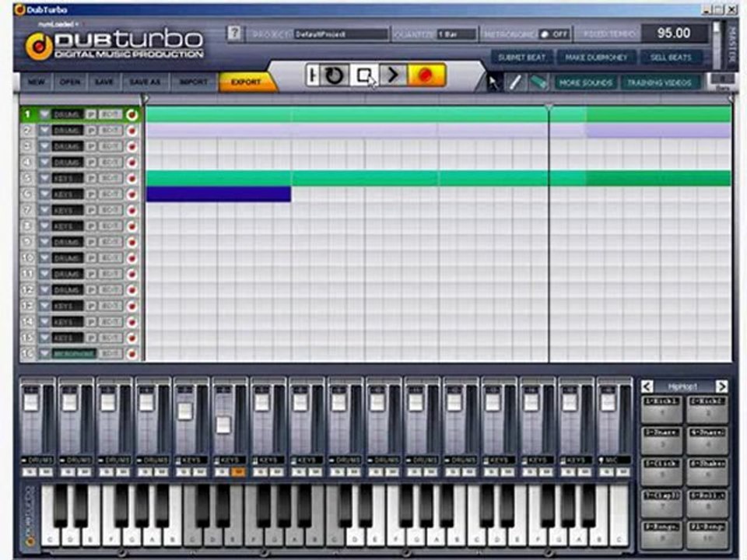Open instrument dropdown on track 8
This screenshot has height=560, width=747.
coord(44,226)
